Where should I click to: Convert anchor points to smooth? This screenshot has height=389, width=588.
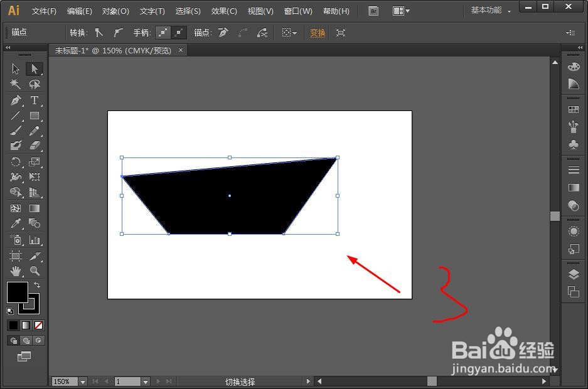point(118,33)
